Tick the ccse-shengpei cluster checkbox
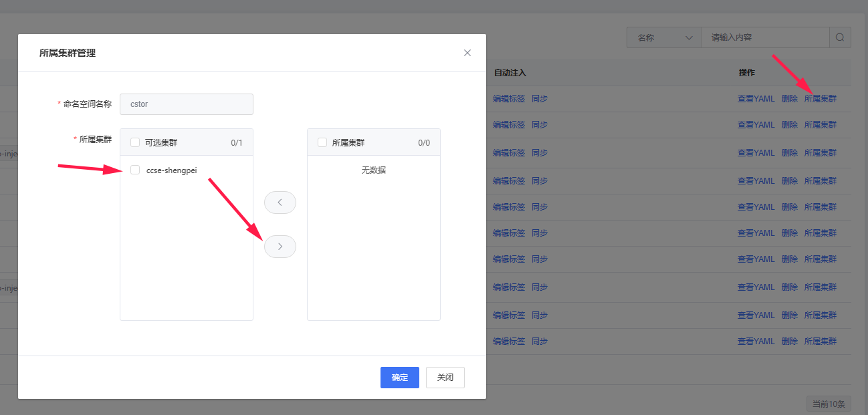Image resolution: width=868 pixels, height=415 pixels. pyautogui.click(x=135, y=170)
